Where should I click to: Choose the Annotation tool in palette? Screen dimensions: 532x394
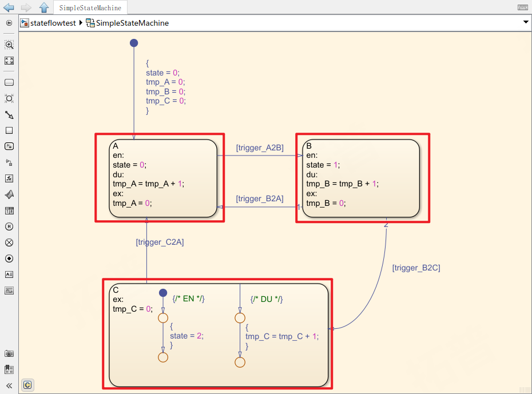(9, 274)
